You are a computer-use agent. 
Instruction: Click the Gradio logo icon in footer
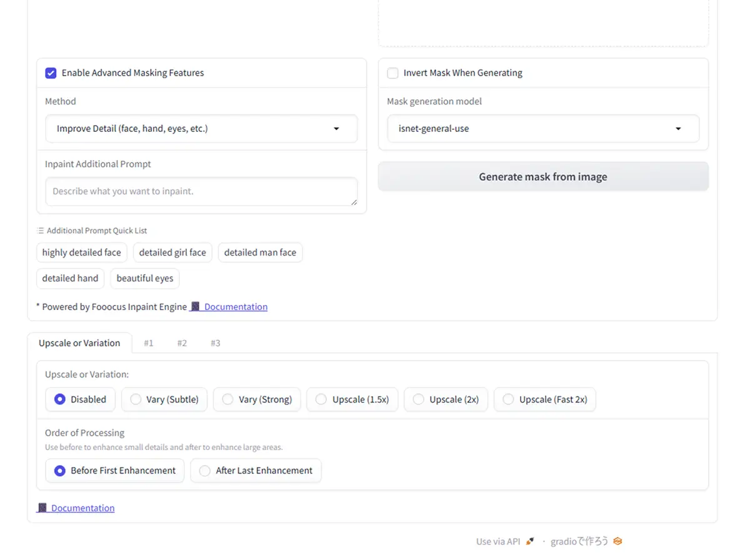617,541
